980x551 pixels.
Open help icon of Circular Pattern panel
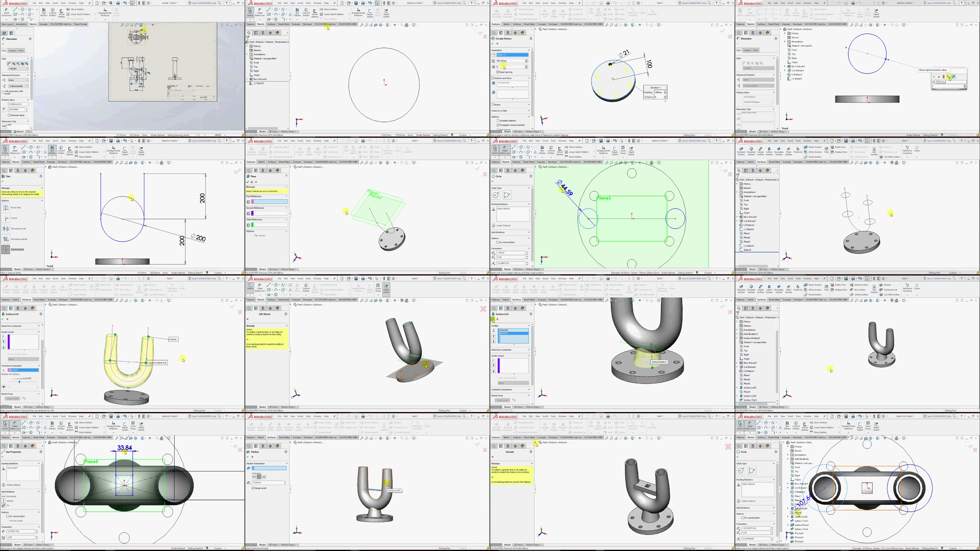531,38
